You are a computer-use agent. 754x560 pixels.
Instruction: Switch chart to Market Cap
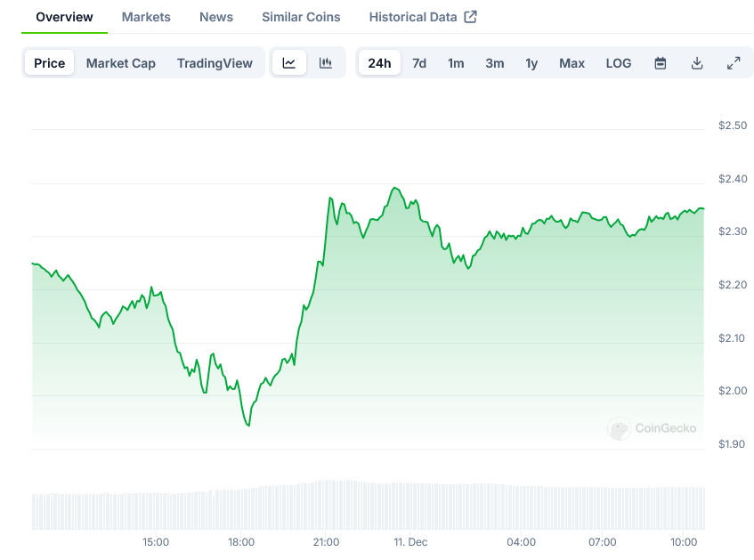[x=121, y=63]
